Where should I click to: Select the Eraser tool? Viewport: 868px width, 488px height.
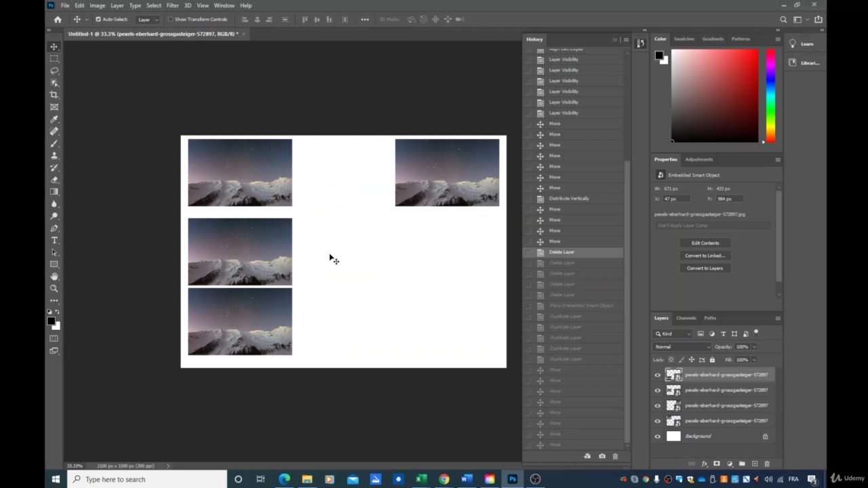tap(54, 180)
